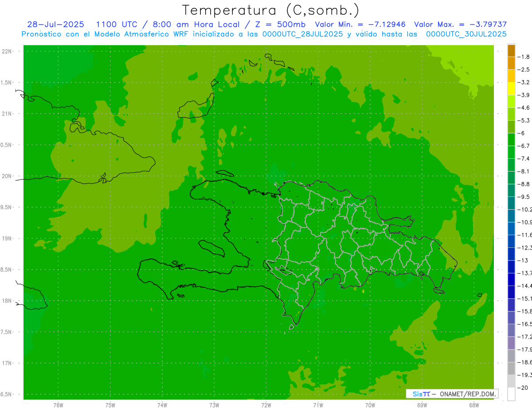Screen dimensions: 532x411
Task: Select legend swatch between -2.5 and -3.2
Action: [x=511, y=76]
